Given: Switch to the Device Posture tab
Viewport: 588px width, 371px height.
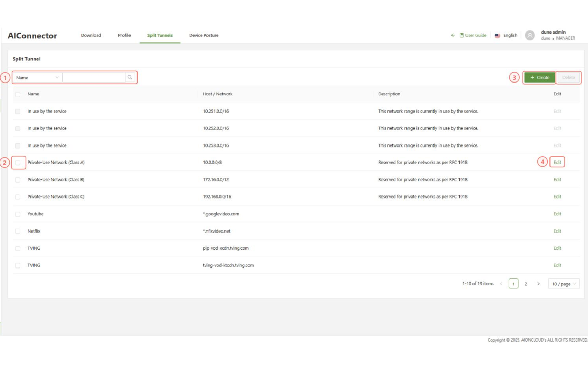Looking at the screenshot, I should point(204,35).
